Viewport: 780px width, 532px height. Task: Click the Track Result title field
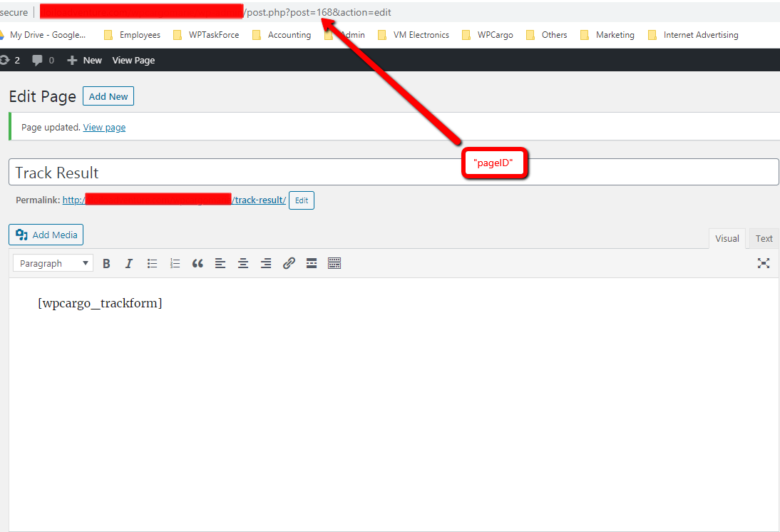[394, 173]
